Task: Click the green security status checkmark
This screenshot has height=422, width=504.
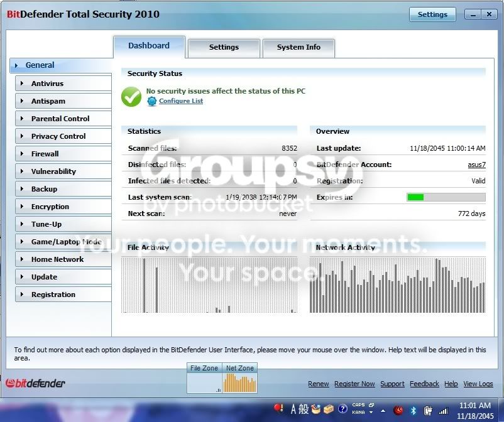Action: click(131, 97)
